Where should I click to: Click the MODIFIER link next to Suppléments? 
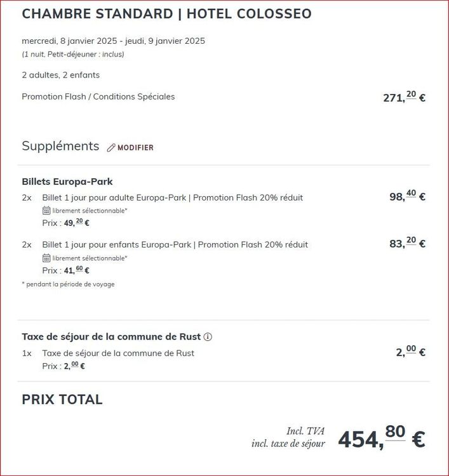coord(135,148)
